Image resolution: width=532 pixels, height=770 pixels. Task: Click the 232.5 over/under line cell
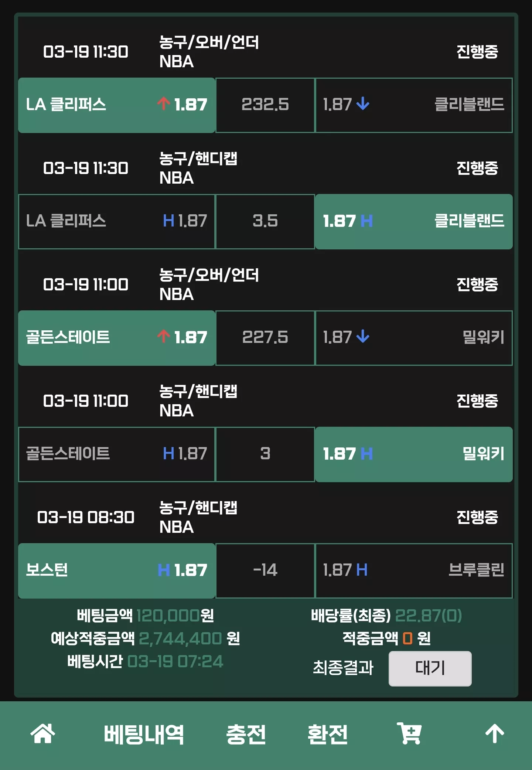tap(265, 105)
